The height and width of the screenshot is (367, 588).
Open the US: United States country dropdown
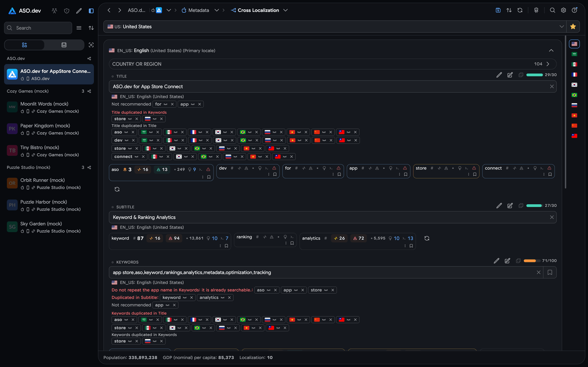[334, 27]
